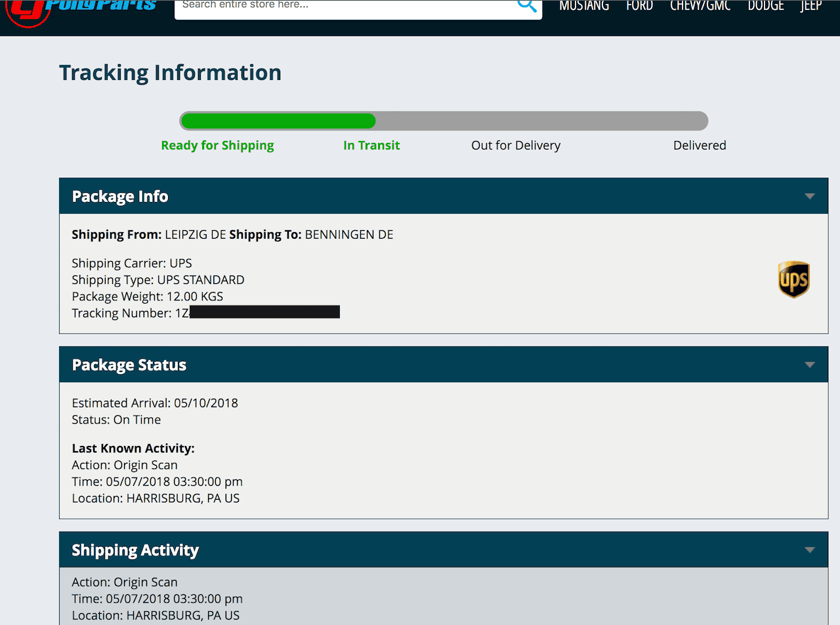Click the Tracking Number line

(205, 313)
